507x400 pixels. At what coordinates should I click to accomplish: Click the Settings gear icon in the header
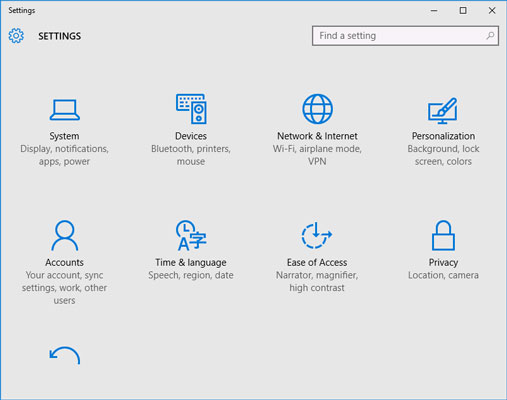(x=16, y=36)
